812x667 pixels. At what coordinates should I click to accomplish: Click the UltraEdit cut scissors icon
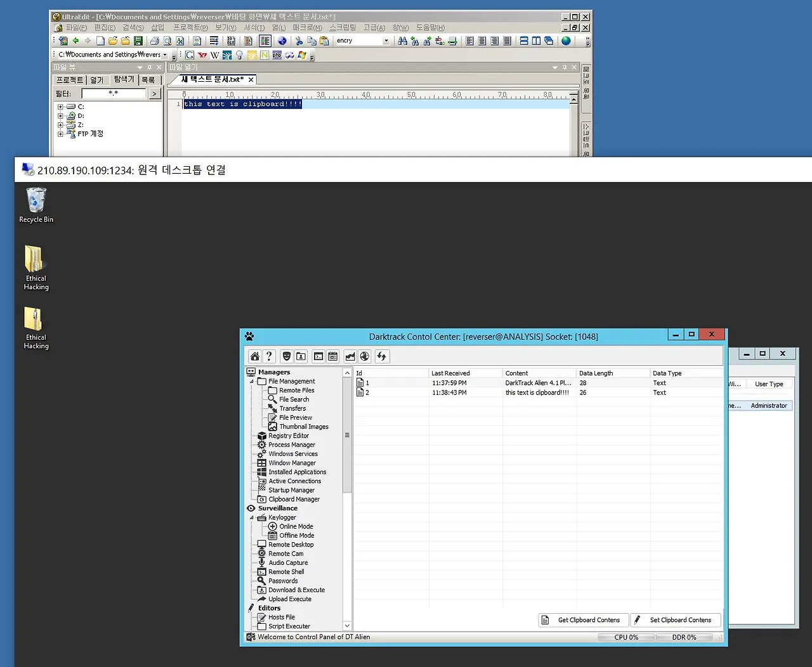[299, 41]
